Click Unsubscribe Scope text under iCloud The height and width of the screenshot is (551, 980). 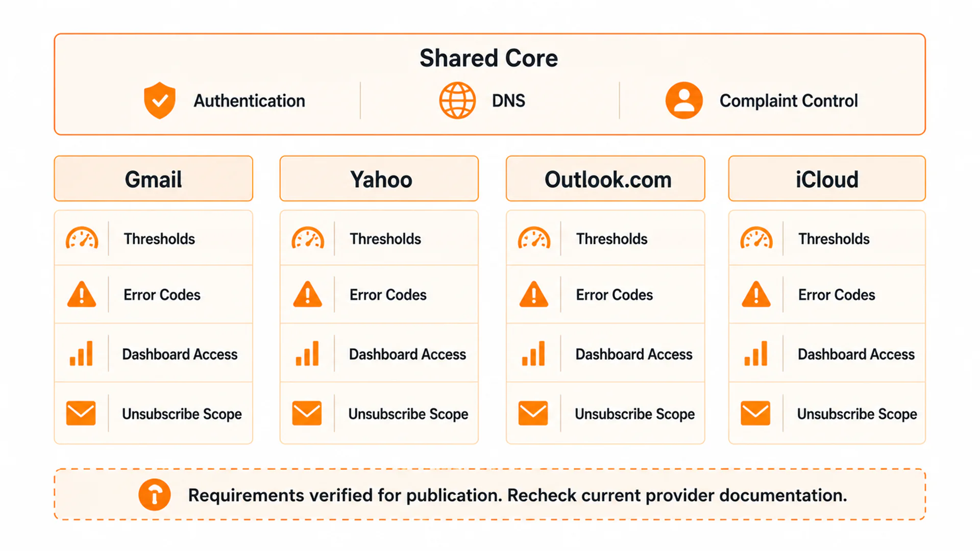[857, 414]
